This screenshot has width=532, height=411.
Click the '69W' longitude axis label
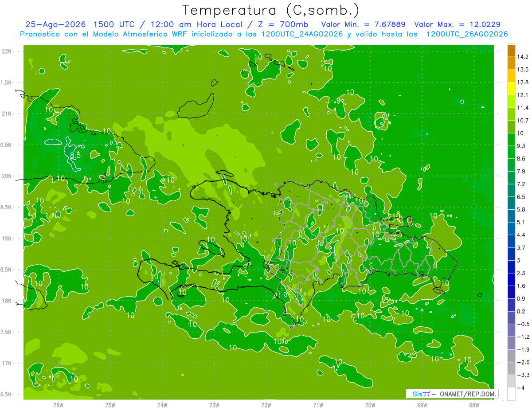(422, 405)
